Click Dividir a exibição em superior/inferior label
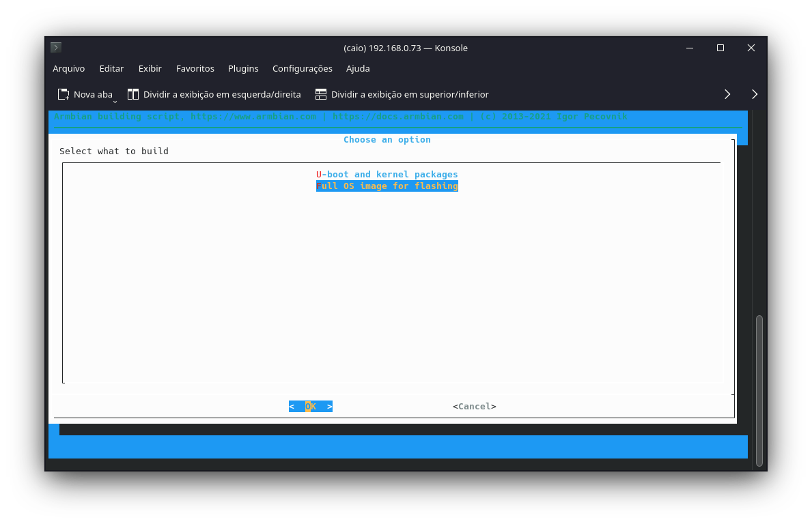The height and width of the screenshot is (524, 812). coord(410,95)
